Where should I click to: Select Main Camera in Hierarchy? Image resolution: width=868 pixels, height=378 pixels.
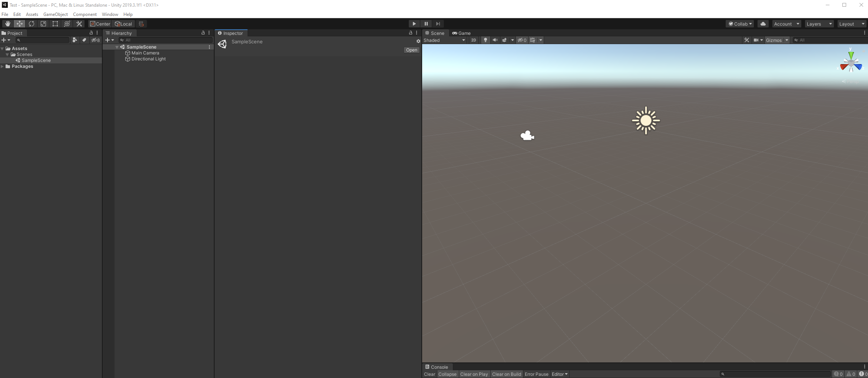[x=145, y=53]
